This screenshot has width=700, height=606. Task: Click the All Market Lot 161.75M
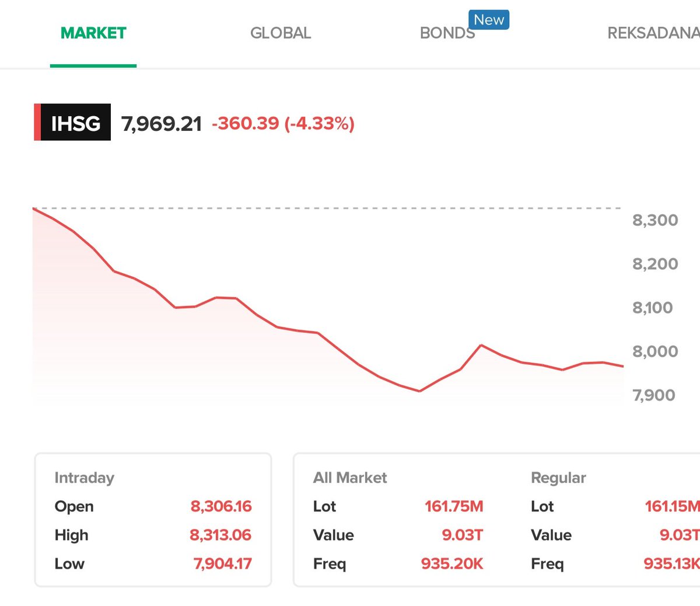pos(454,506)
